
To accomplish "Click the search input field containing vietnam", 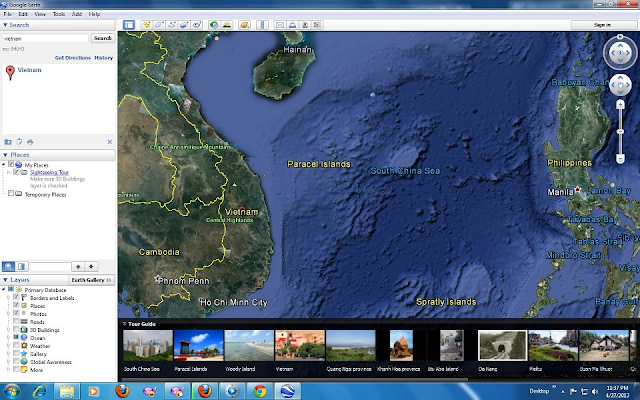I will pos(45,38).
